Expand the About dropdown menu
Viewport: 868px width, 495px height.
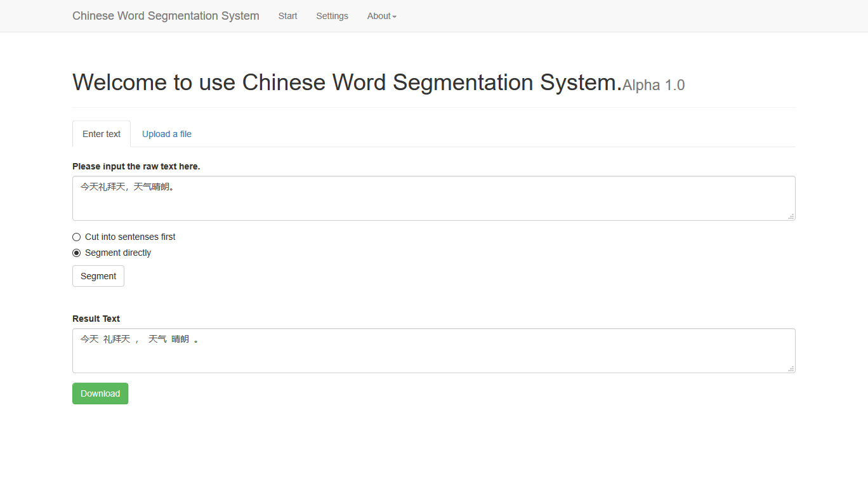(381, 16)
